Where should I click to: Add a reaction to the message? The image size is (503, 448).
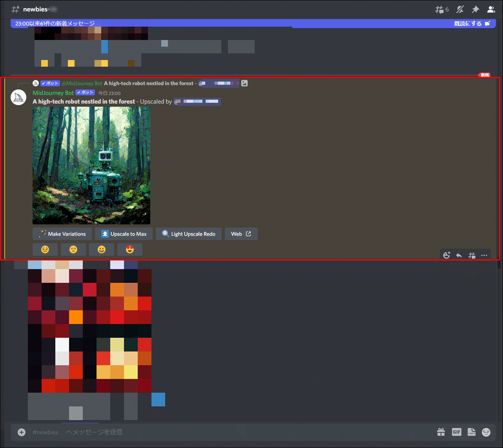pyautogui.click(x=447, y=255)
